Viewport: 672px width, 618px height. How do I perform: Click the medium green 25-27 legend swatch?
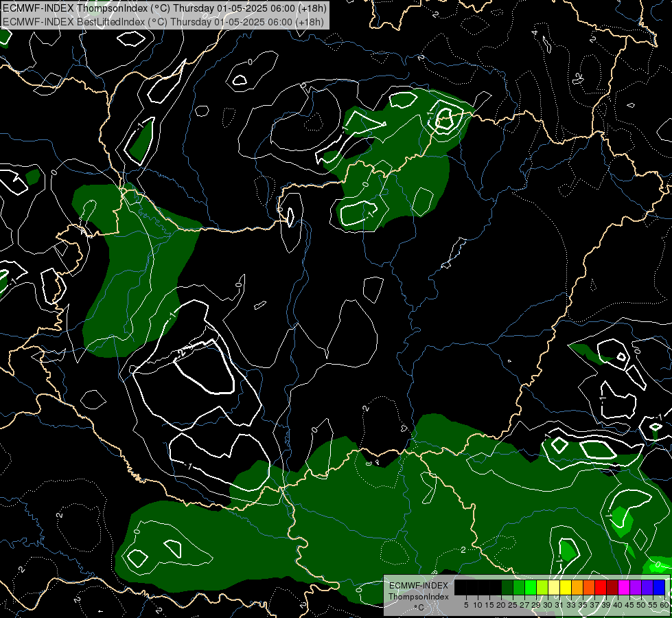coord(519,587)
